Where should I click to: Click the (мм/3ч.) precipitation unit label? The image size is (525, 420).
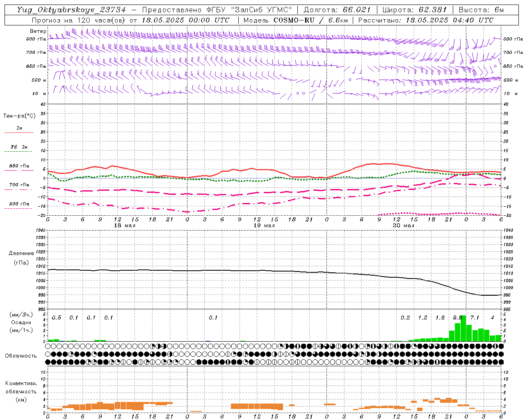click(21, 315)
